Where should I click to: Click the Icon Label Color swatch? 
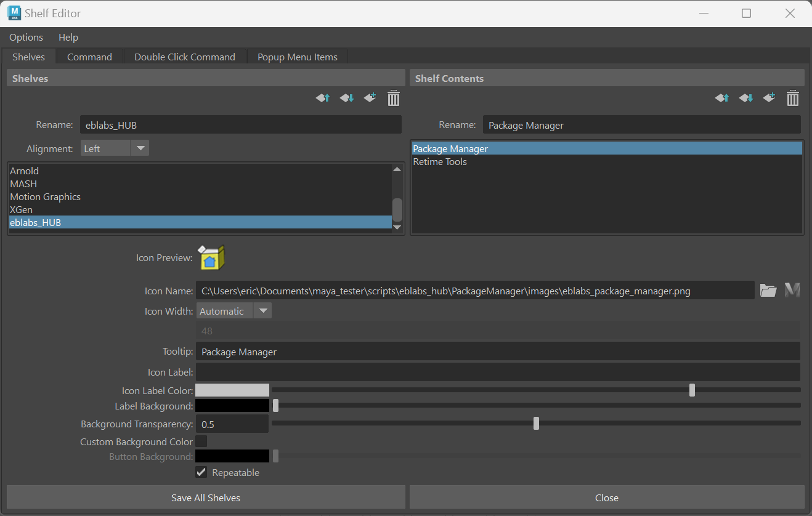pyautogui.click(x=232, y=390)
